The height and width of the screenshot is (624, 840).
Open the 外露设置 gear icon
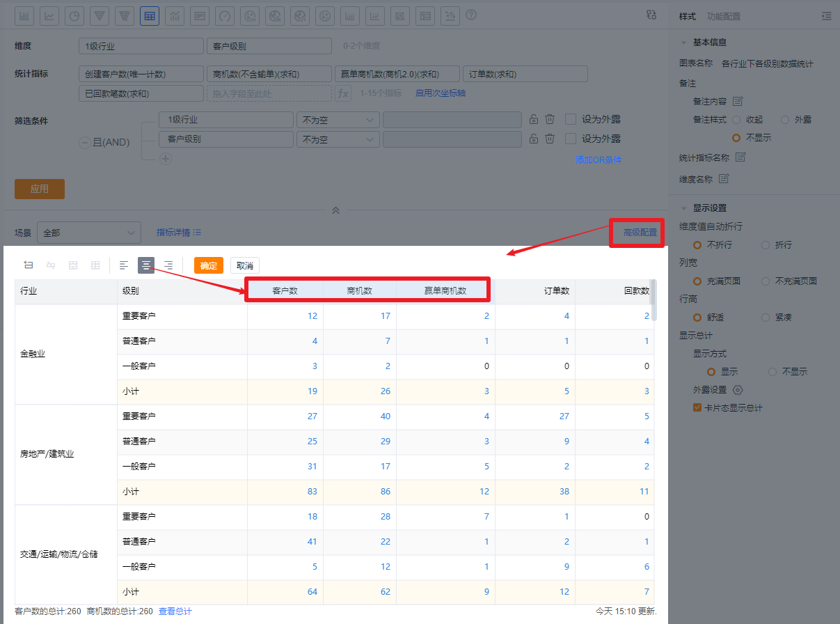coord(738,390)
